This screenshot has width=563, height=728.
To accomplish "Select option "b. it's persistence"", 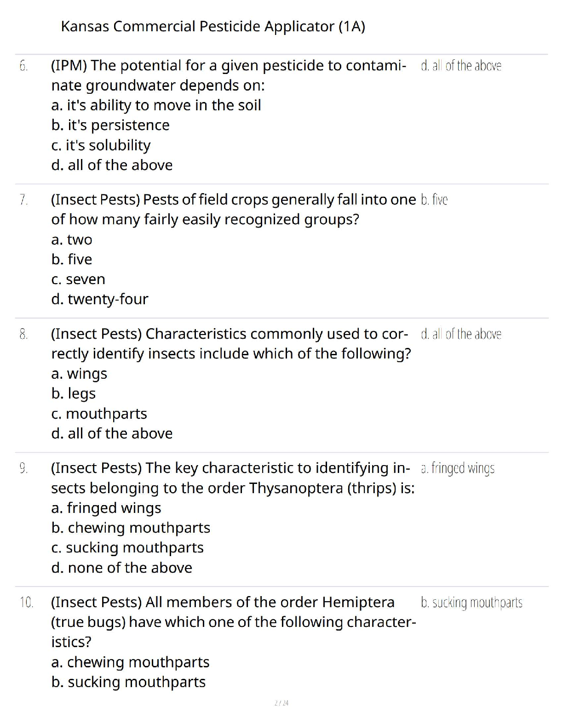I will (110, 125).
